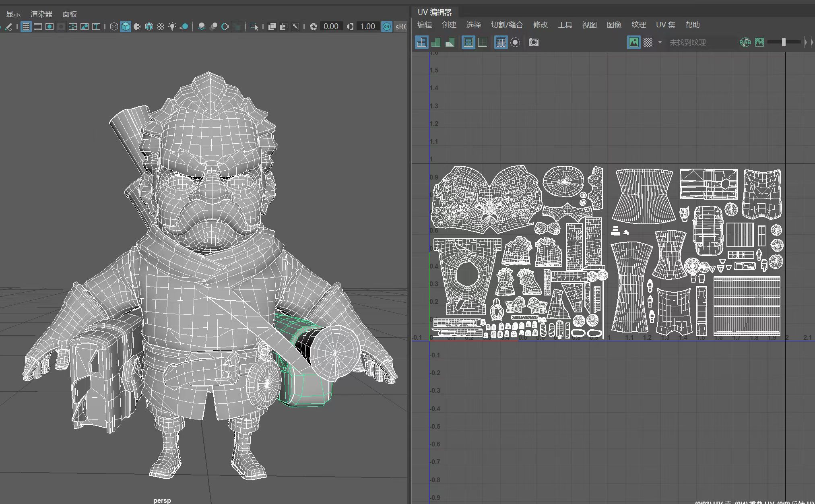
Task: Edit the gamma value field 1.00
Action: coord(367,27)
